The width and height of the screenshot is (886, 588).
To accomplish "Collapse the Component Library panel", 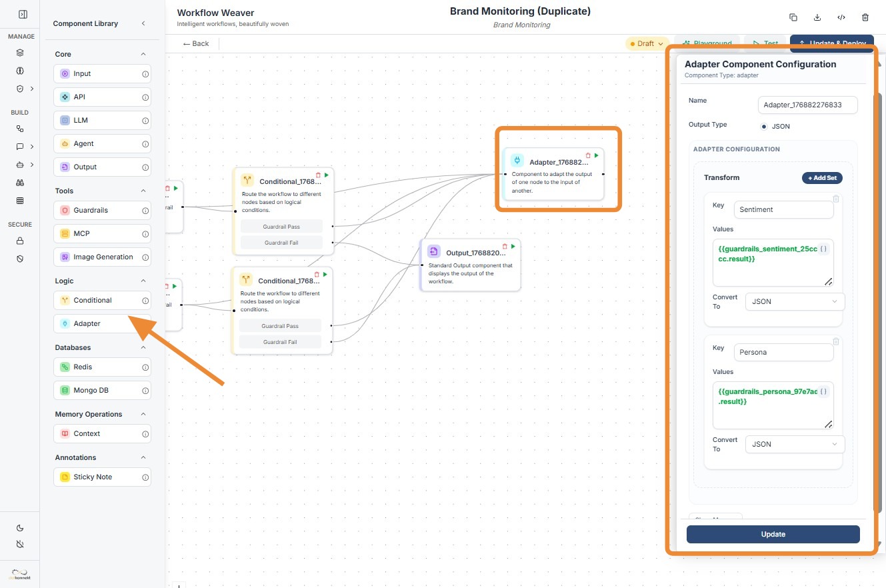I will (143, 23).
